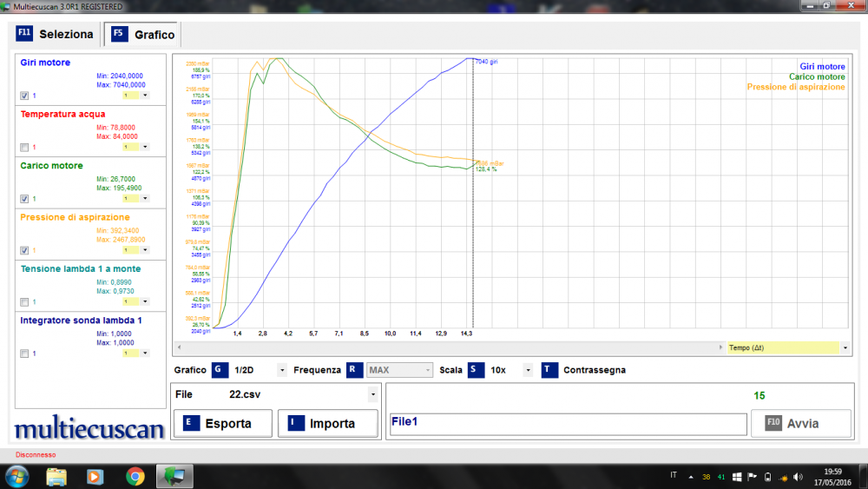Open the media player taskbar icon
Viewport: 868px width, 489px height.
[x=95, y=476]
